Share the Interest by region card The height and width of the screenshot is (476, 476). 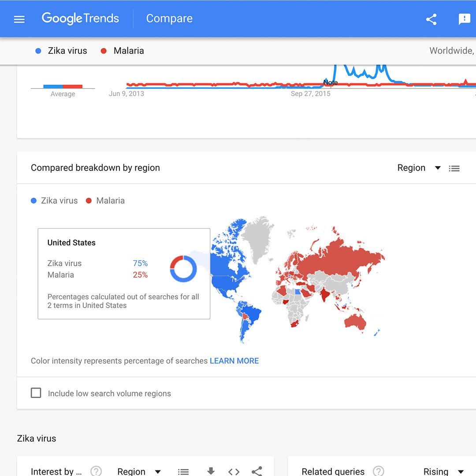tap(257, 471)
